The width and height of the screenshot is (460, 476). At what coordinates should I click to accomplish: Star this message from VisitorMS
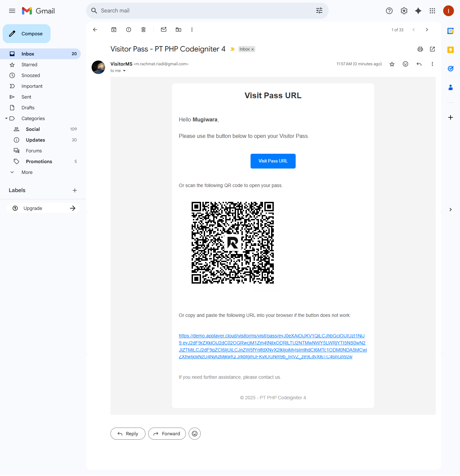392,64
